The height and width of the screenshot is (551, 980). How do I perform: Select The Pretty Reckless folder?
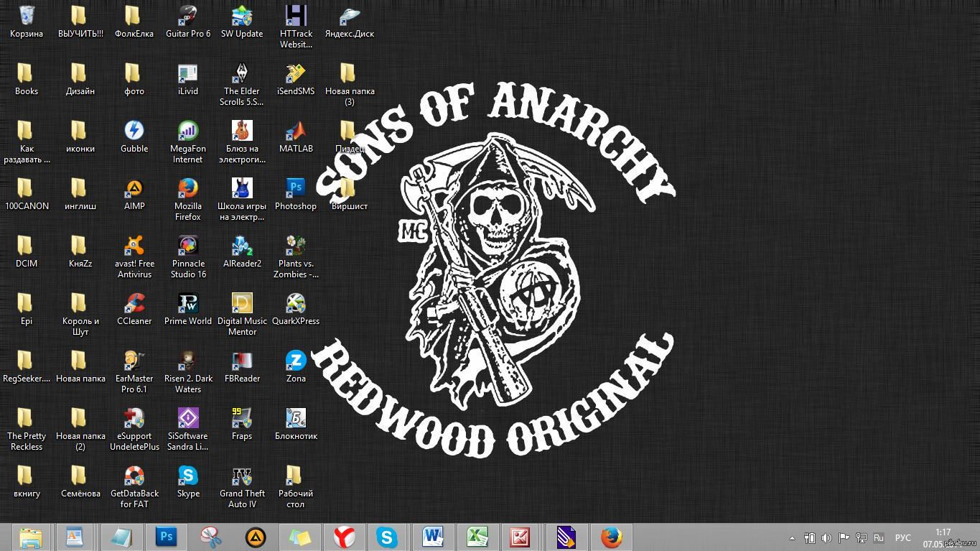click(x=27, y=429)
